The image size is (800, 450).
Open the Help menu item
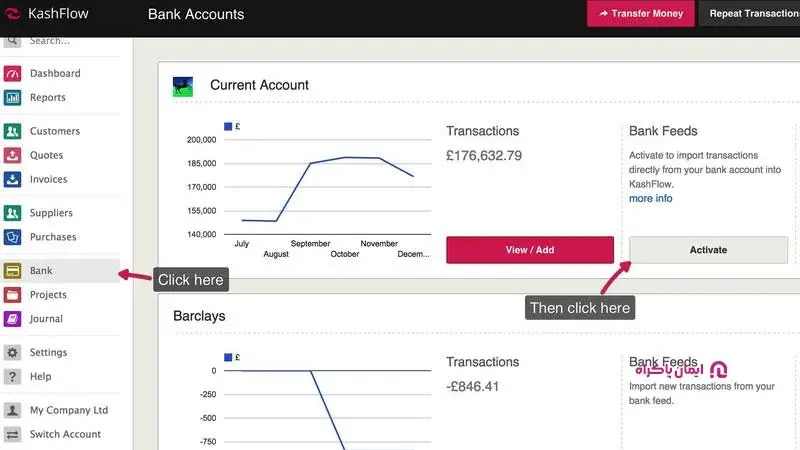click(40, 377)
